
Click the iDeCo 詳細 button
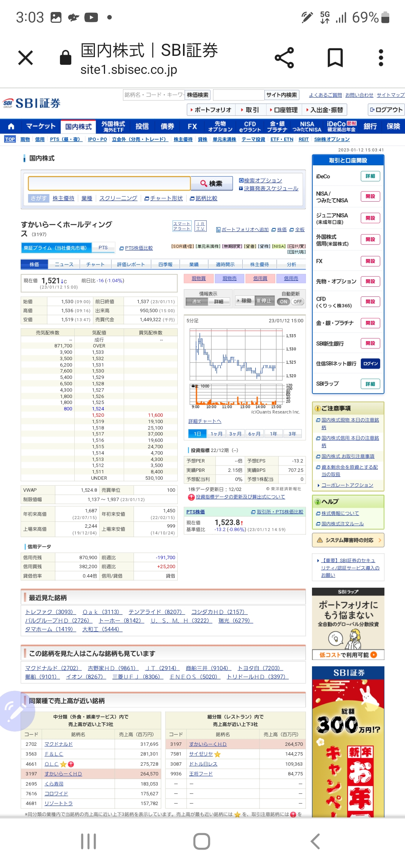click(370, 176)
